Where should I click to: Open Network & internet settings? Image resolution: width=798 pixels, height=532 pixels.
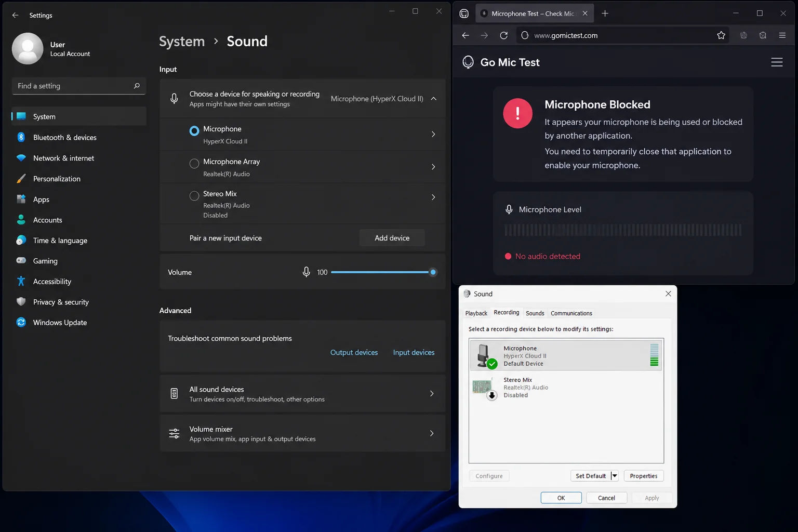(79, 158)
